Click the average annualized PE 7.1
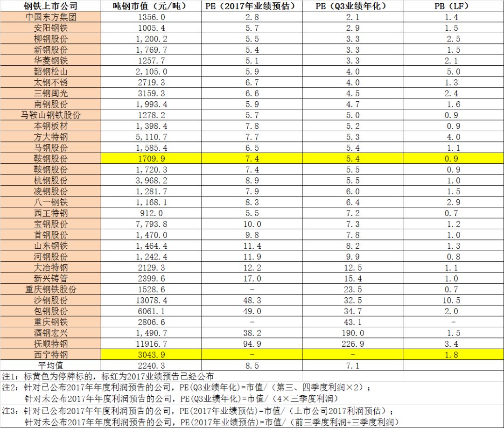 click(353, 366)
